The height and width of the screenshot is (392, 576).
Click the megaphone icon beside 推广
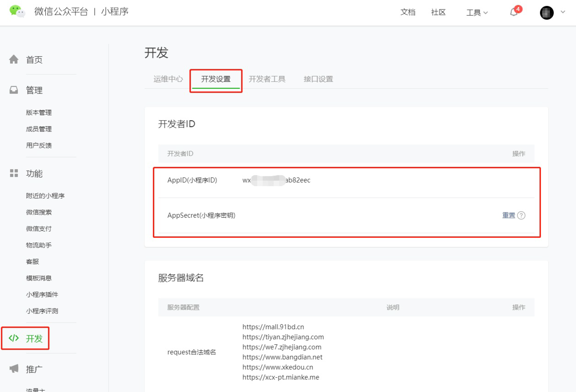[x=14, y=369]
